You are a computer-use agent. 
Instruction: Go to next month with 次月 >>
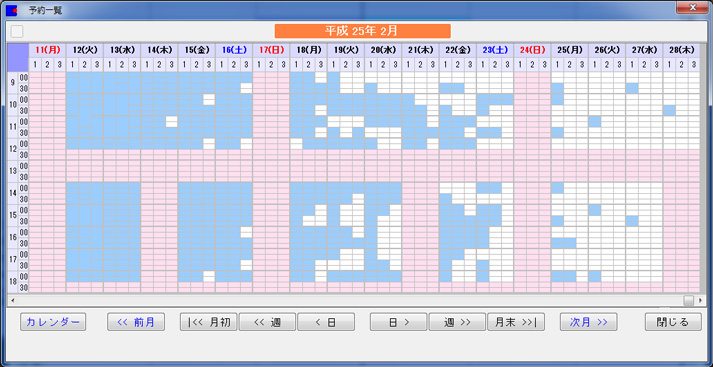[x=588, y=322]
